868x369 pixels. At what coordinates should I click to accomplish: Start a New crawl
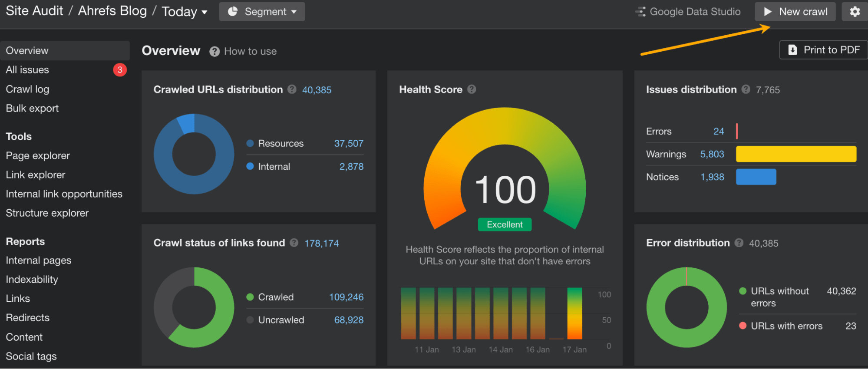(795, 12)
